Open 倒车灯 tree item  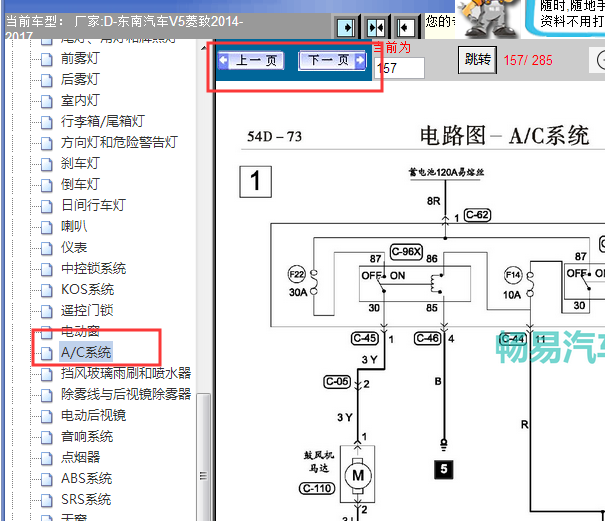tap(80, 184)
